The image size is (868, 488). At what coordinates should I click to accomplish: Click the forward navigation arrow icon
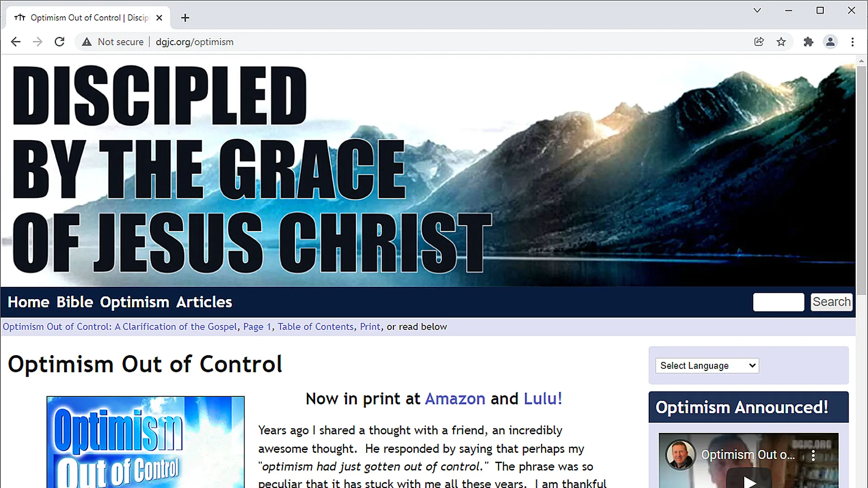(37, 42)
